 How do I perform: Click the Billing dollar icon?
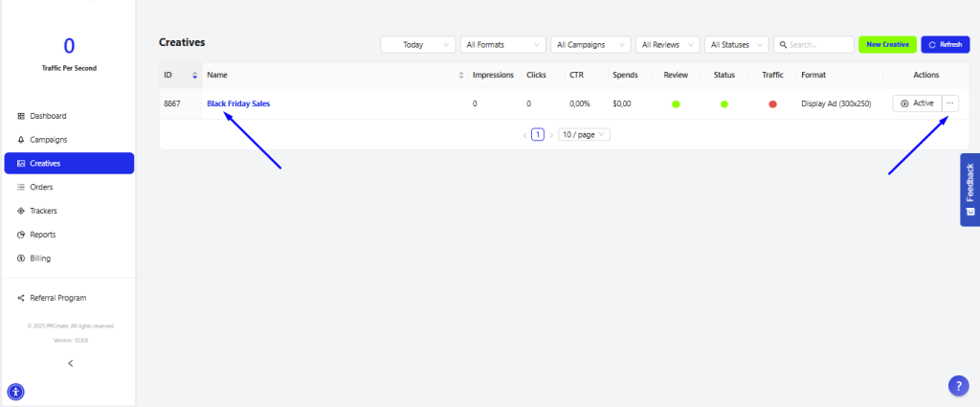click(x=21, y=259)
